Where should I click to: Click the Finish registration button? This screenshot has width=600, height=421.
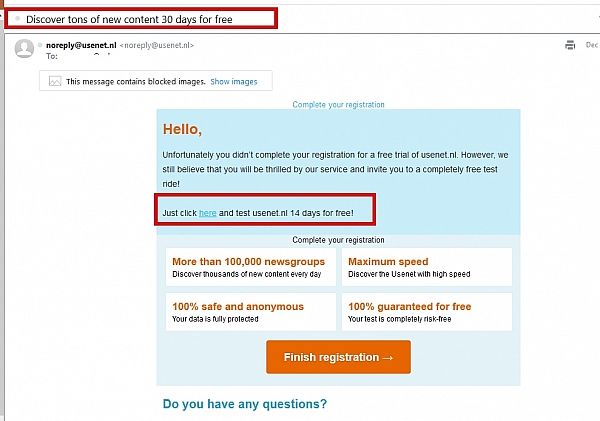tap(338, 357)
